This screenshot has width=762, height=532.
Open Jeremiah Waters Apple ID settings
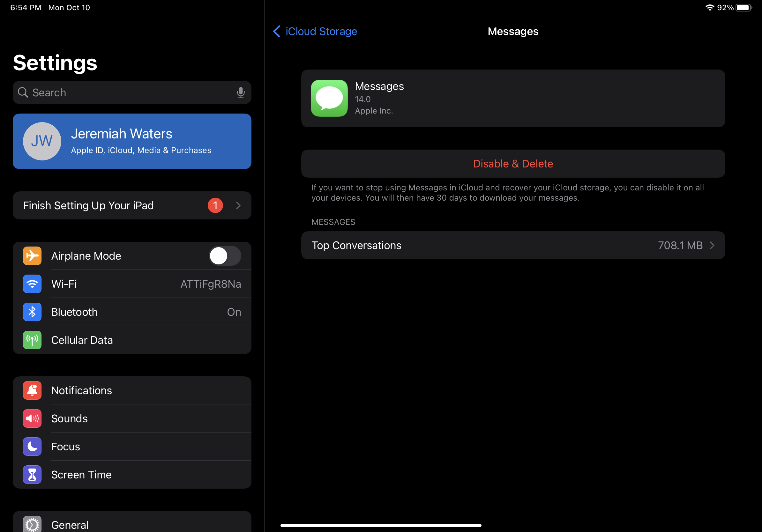(x=132, y=141)
